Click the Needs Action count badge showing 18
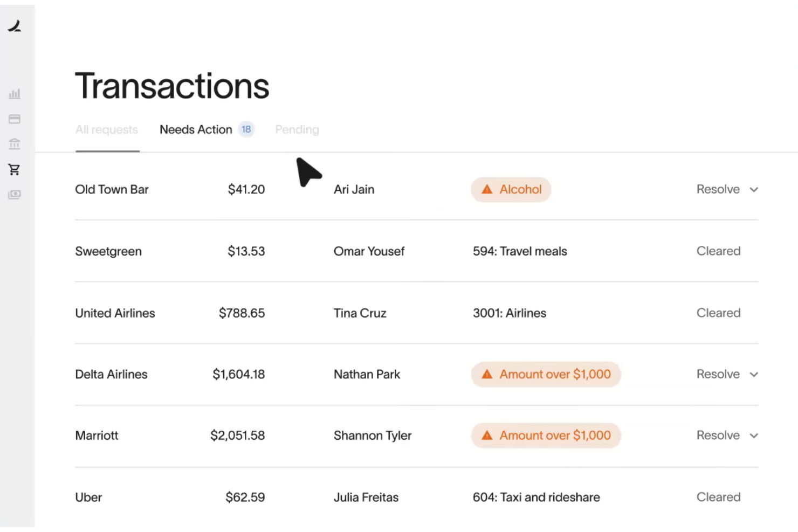This screenshot has height=532, width=798. coord(246,129)
